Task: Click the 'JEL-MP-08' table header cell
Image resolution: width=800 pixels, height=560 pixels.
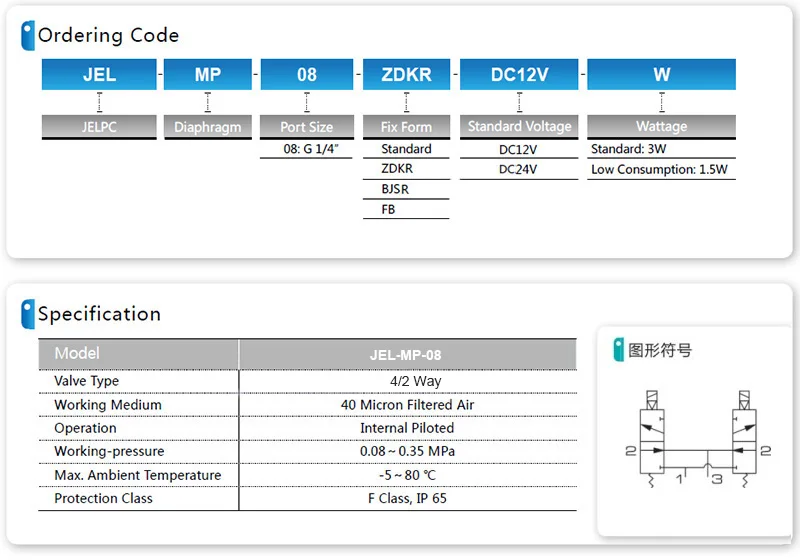Action: [408, 354]
